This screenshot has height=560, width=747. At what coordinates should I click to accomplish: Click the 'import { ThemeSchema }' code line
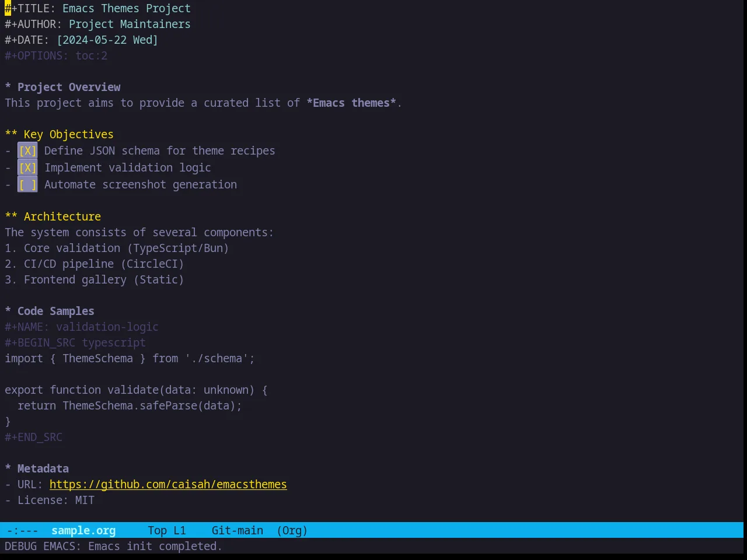point(130,359)
